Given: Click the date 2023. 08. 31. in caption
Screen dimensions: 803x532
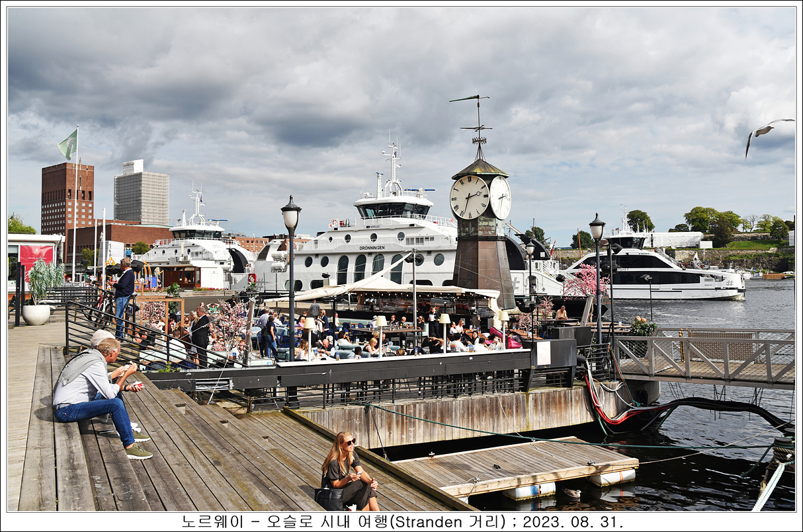Looking at the screenshot, I should coord(573,521).
